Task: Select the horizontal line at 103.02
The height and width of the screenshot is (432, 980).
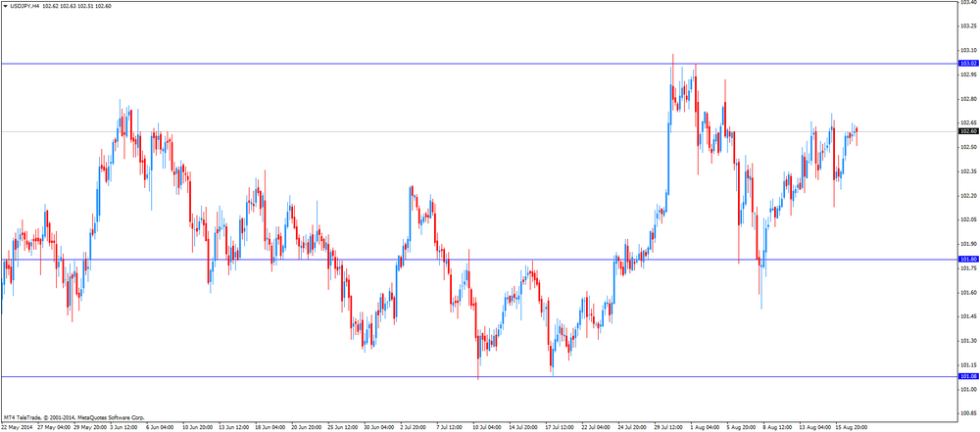Action: pos(479,64)
